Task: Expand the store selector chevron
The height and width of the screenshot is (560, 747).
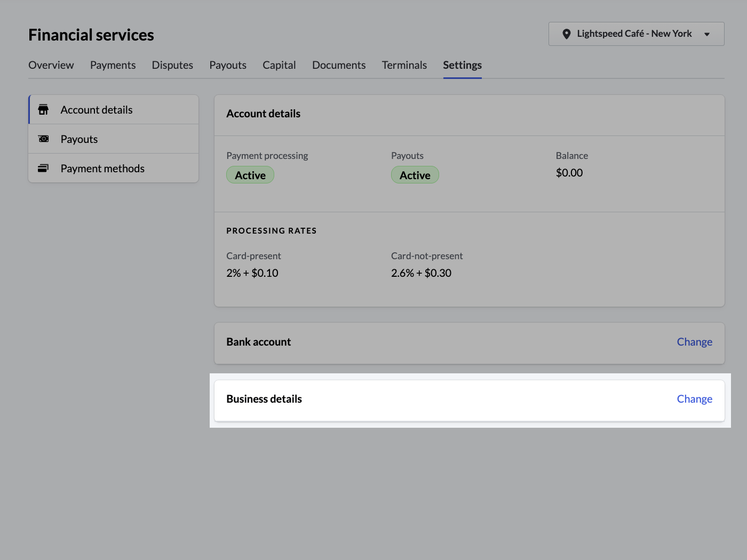Action: coord(708,34)
